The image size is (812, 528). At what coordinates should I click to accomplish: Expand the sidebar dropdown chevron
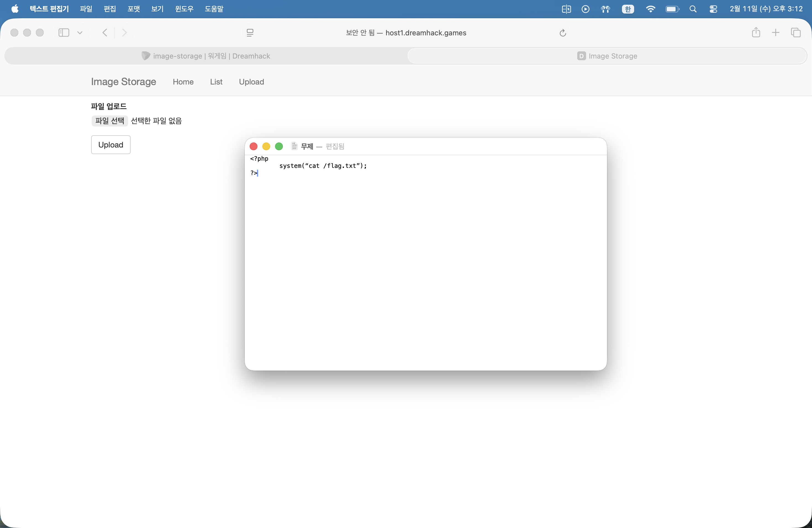click(x=80, y=33)
